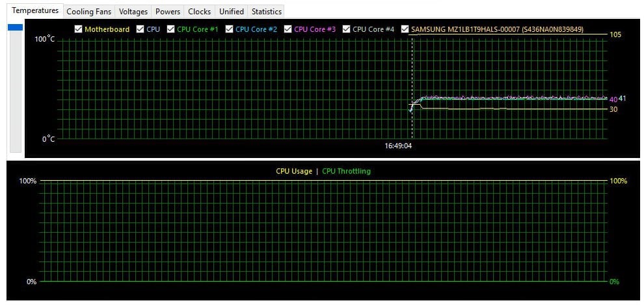
Task: Click the 16:49:04 time marker label
Action: coord(398,145)
